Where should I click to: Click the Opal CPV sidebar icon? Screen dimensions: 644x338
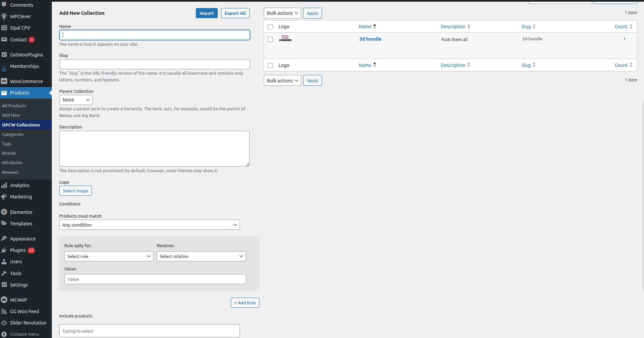pos(4,28)
